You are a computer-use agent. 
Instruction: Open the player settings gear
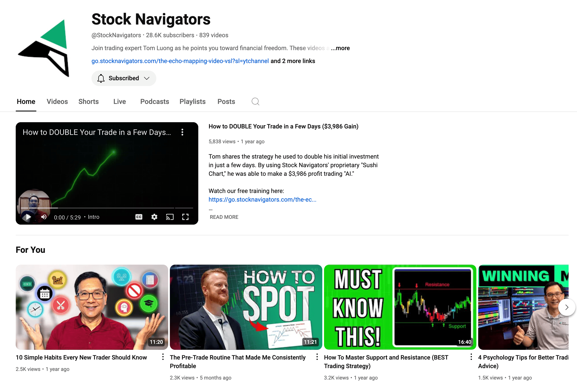[x=154, y=217]
